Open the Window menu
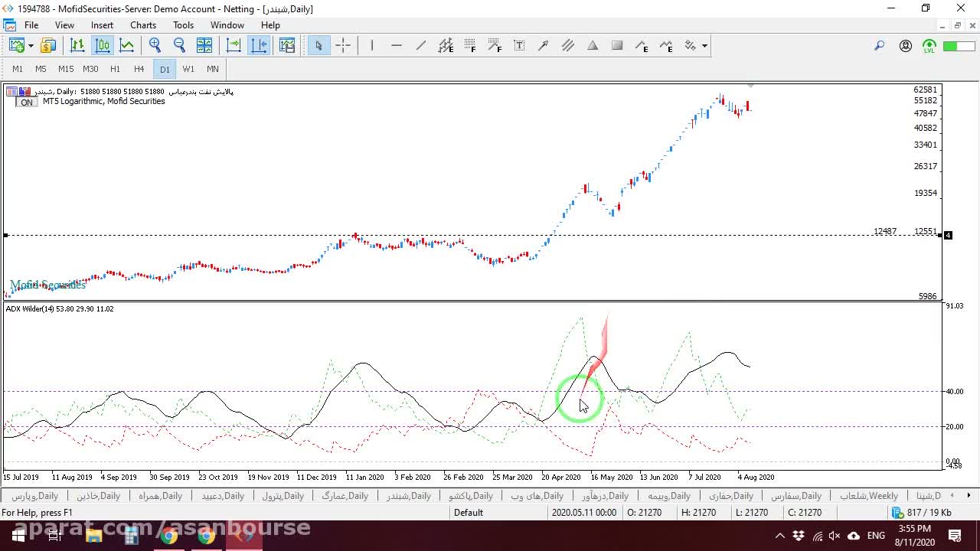 pyautogui.click(x=227, y=25)
